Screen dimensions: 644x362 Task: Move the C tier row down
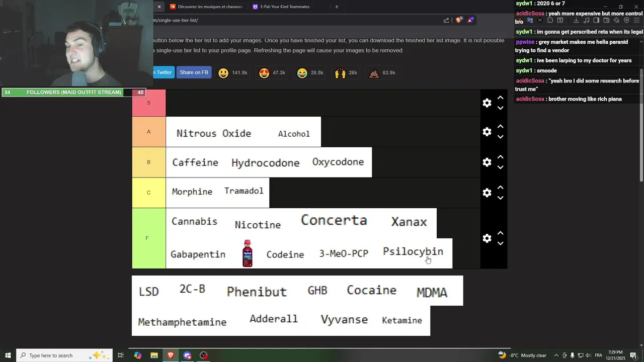500,198
